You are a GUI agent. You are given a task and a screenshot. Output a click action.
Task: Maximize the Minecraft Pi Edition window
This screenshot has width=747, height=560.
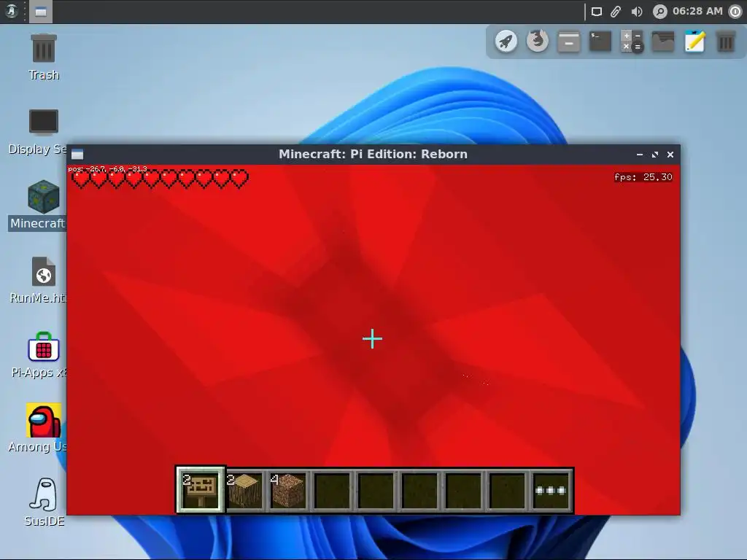pos(655,155)
